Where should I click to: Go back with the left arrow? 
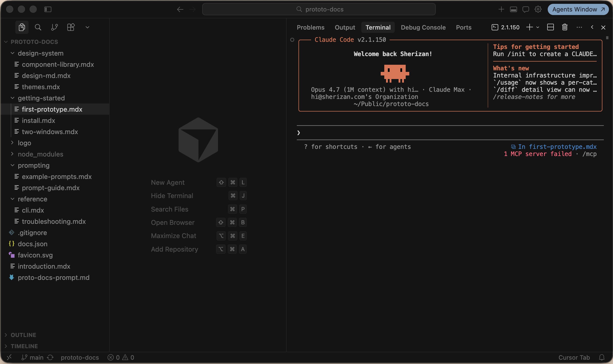tap(180, 9)
